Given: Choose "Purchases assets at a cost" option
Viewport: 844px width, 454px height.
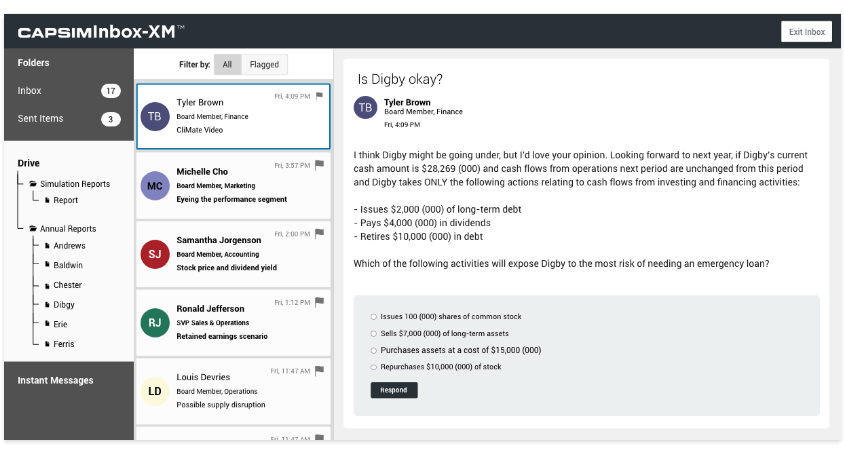Looking at the screenshot, I should coord(373,350).
